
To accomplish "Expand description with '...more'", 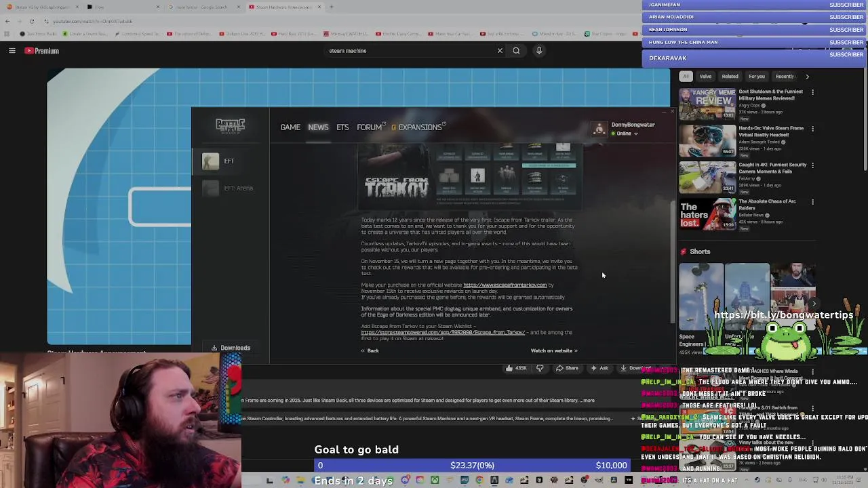I will coord(587,401).
